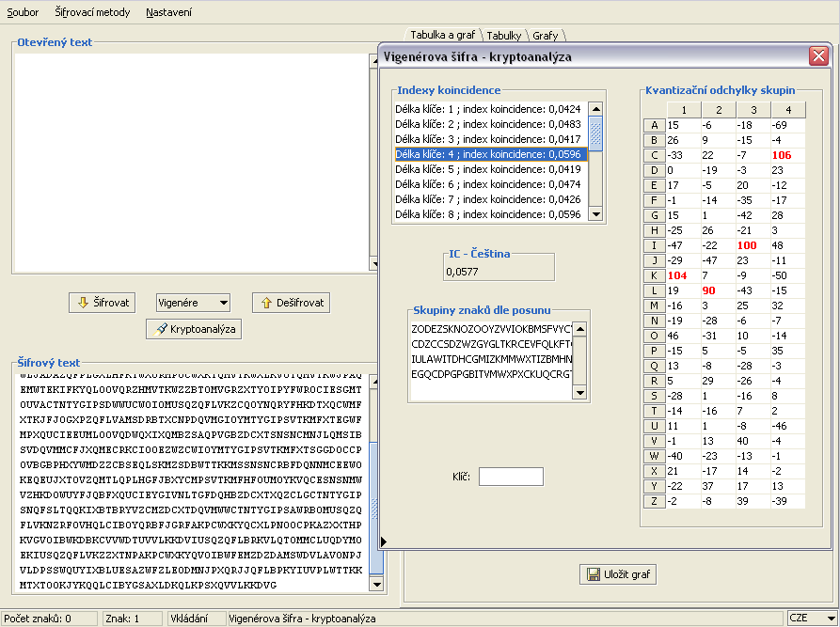Select the EGQCDPGPGBITVMW group row

[x=491, y=374]
